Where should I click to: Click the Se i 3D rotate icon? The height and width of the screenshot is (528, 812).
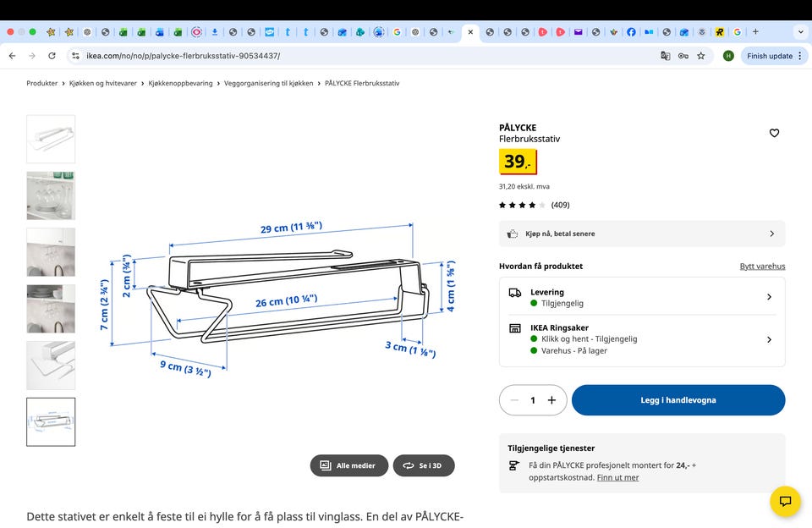[x=409, y=465]
